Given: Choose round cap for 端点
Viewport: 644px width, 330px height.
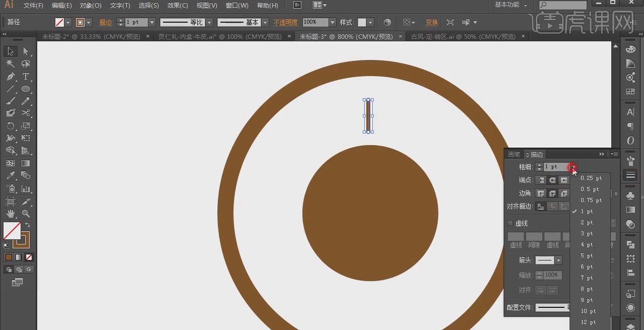Looking at the screenshot, I should pos(552,180).
